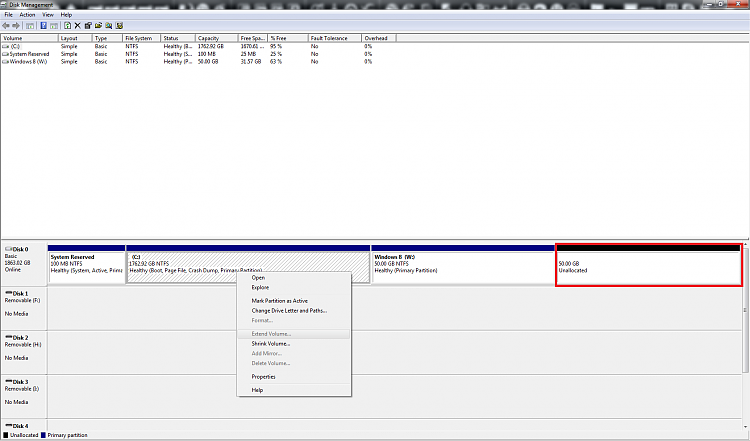Click the drive icon beside (C:) in the volume list

6,46
